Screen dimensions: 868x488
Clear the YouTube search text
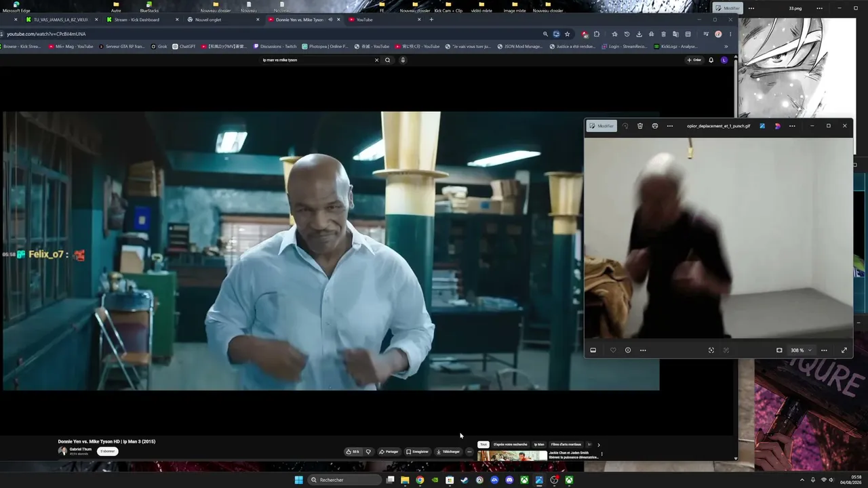pos(377,60)
